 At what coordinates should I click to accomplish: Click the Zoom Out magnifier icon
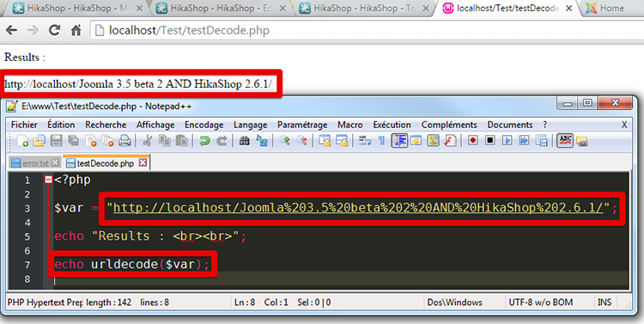click(302, 141)
